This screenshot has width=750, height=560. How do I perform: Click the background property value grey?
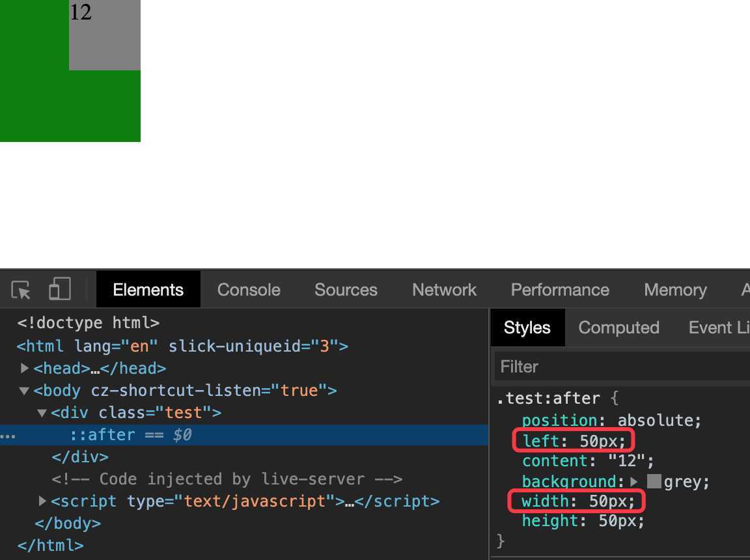[x=682, y=482]
